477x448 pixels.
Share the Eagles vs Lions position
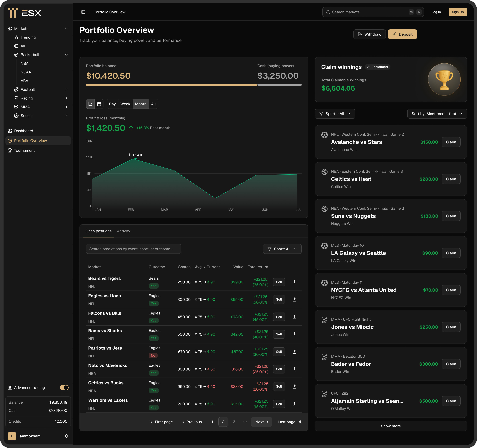click(295, 300)
